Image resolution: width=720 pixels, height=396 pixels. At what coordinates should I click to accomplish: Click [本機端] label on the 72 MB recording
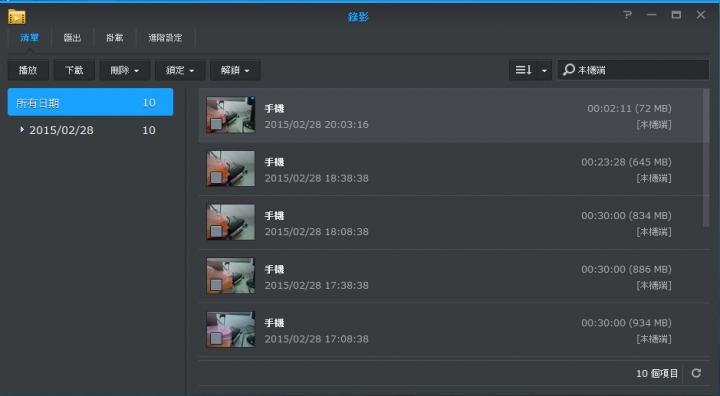654,124
